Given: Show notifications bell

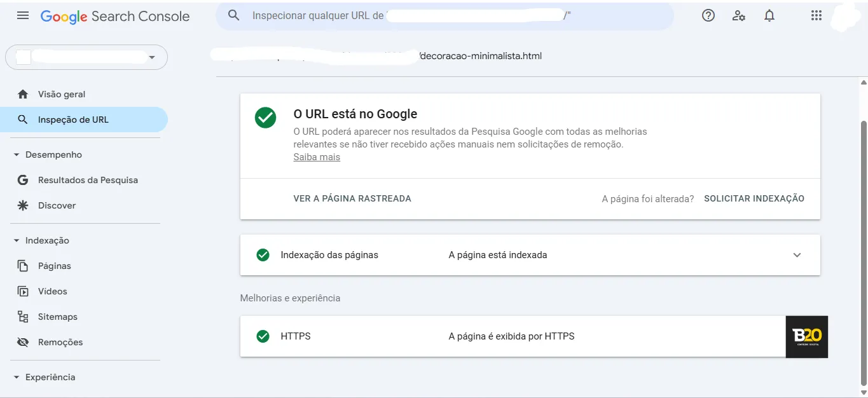Looking at the screenshot, I should click(769, 16).
